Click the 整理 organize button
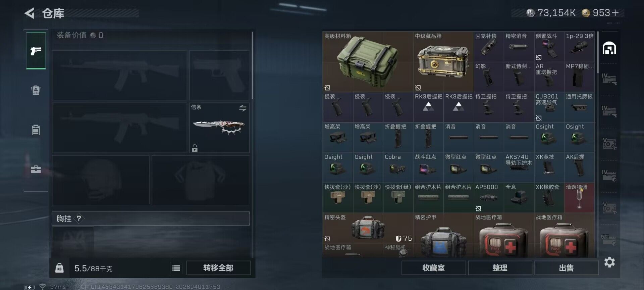 500,268
